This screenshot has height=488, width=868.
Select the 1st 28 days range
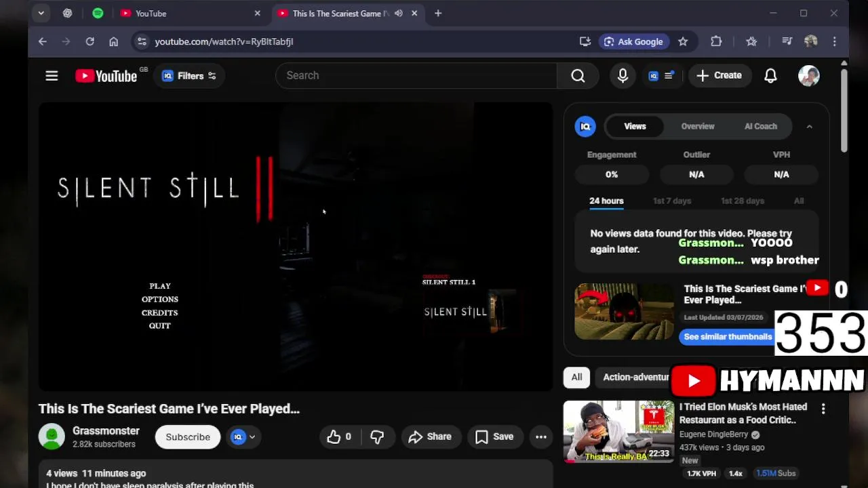pyautogui.click(x=743, y=201)
